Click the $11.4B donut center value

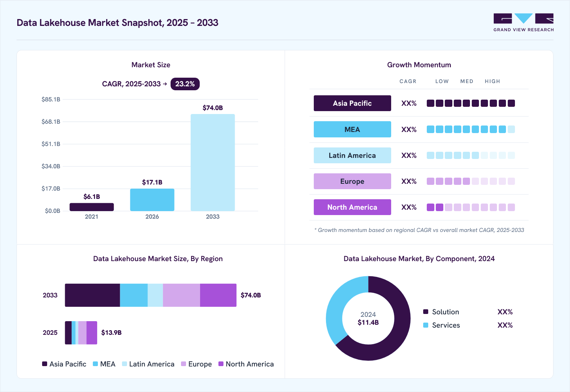[x=368, y=323]
